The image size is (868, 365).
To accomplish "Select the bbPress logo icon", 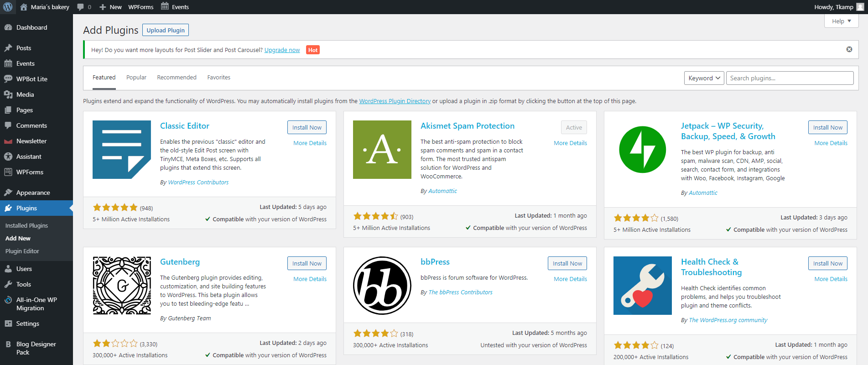I will pos(382,286).
